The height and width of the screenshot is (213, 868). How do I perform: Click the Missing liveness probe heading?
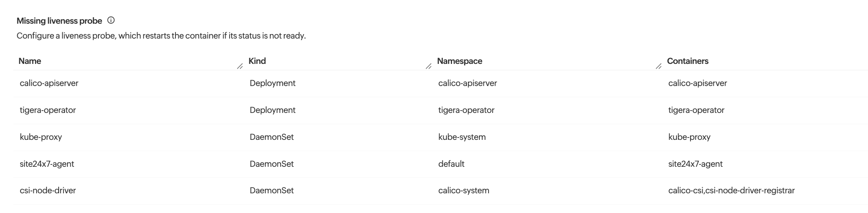coord(59,21)
